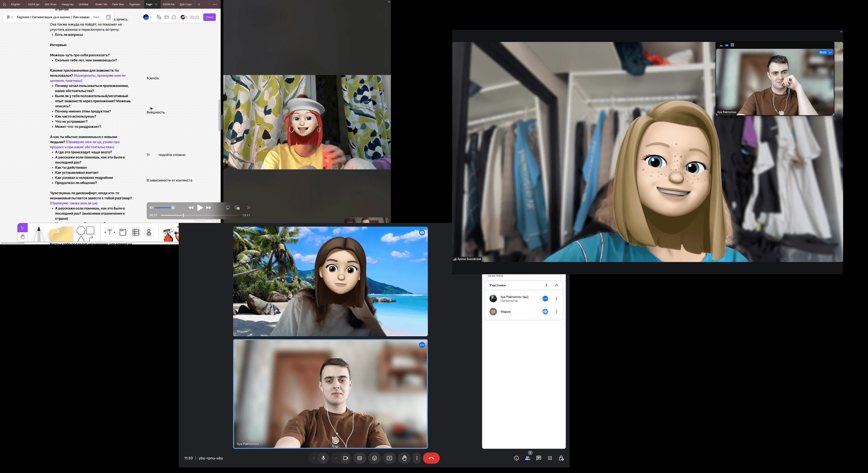
Task: Open the Meet chat panel
Action: [x=538, y=458]
